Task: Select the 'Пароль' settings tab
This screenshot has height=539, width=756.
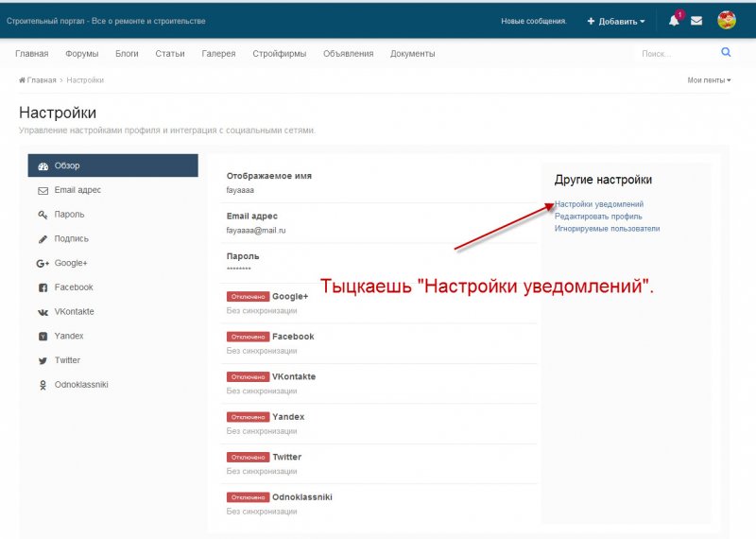Action: 69,215
